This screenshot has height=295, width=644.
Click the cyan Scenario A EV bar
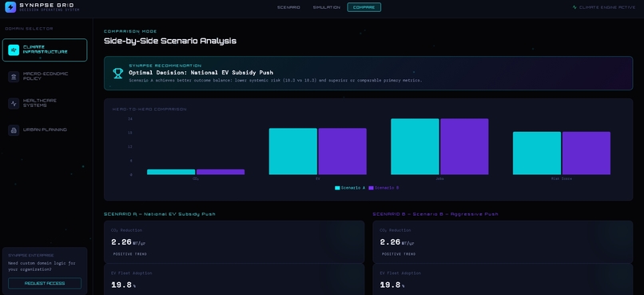[293, 151]
